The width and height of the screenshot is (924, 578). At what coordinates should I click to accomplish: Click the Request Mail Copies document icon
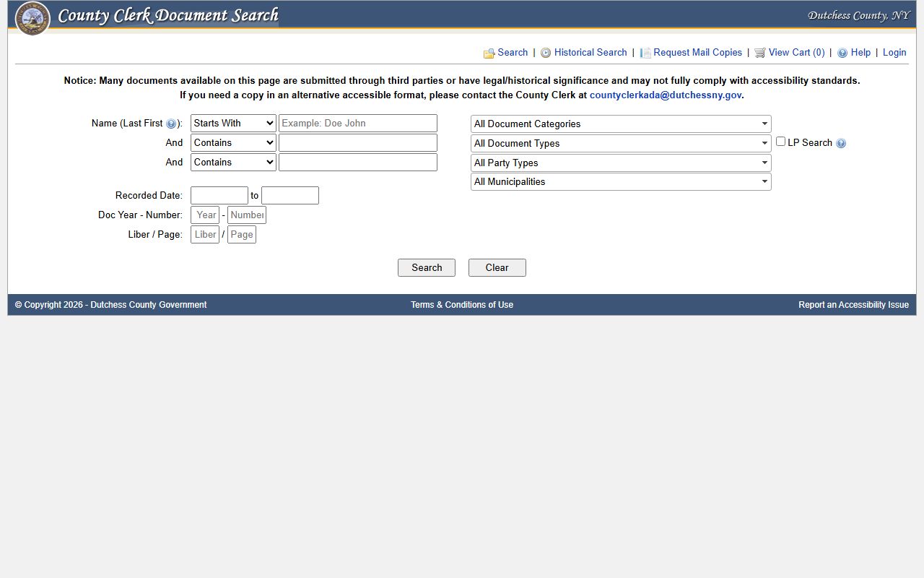[x=645, y=53]
